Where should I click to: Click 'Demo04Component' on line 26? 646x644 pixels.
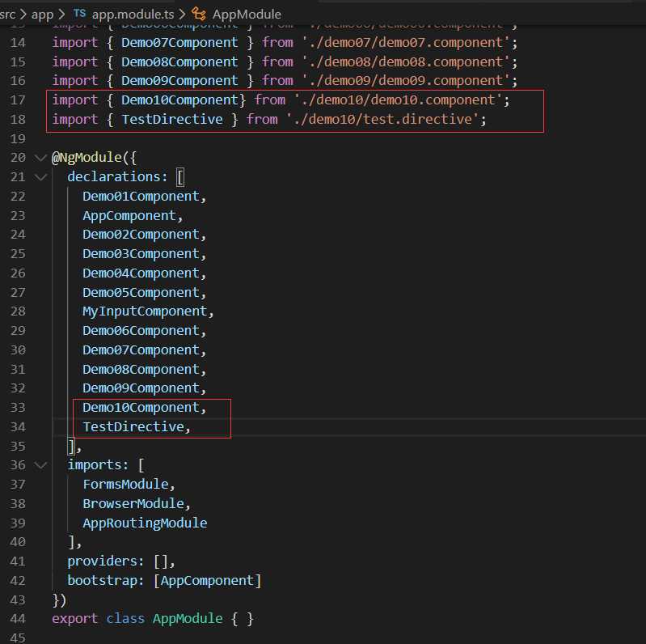[x=141, y=273]
